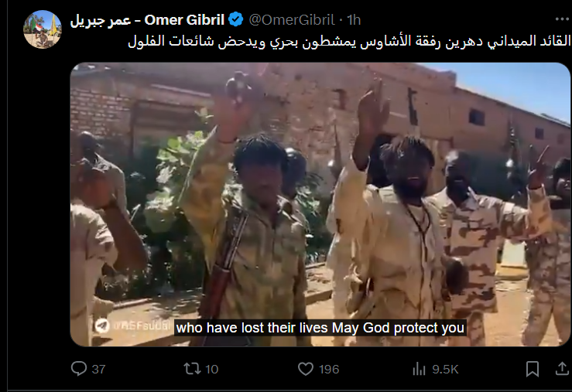Click the blue verified badge

(x=236, y=19)
